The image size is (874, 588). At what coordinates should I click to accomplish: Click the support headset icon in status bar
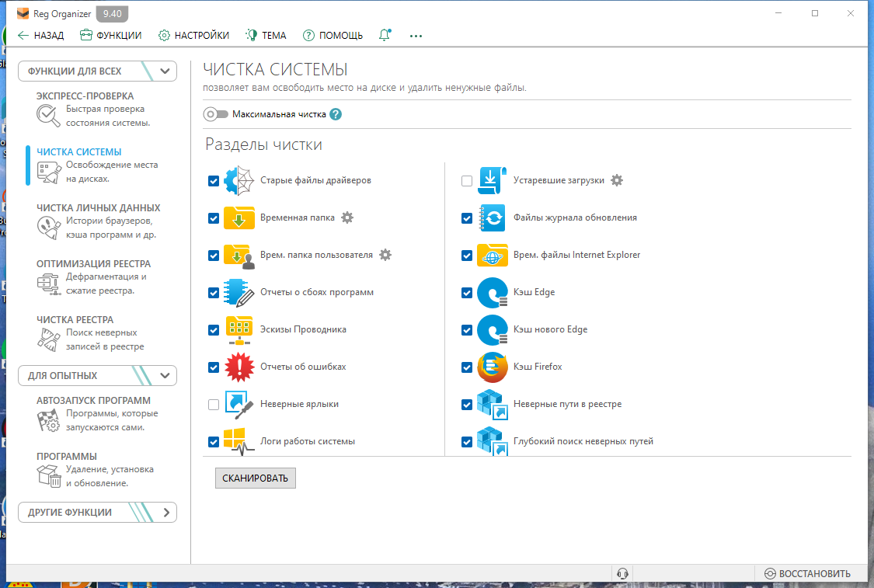coord(622,573)
